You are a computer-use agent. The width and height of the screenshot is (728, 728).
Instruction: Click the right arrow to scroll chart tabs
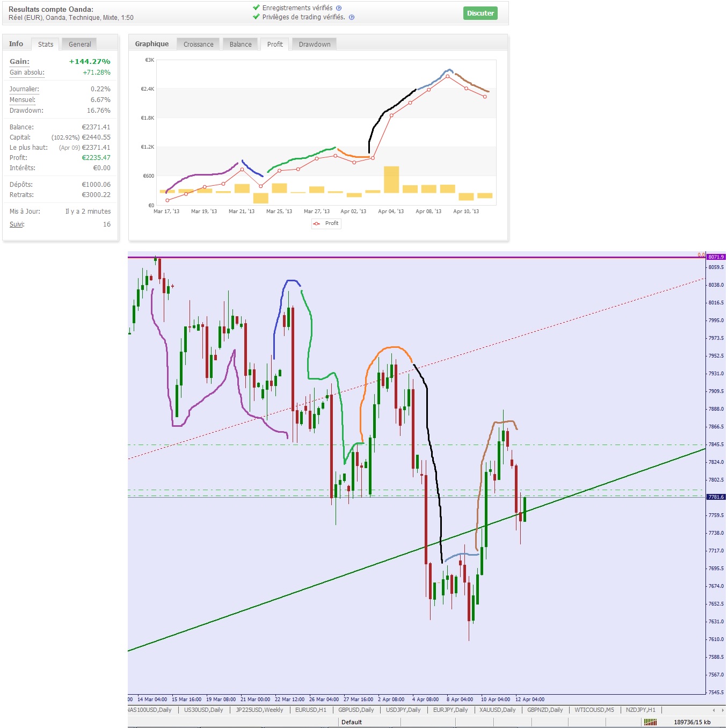[722, 710]
